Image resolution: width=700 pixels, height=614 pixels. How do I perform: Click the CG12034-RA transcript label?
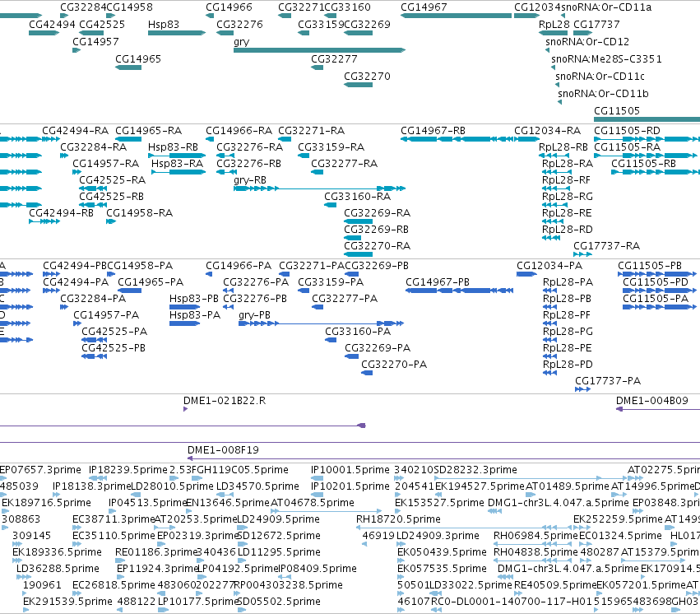[x=547, y=130]
